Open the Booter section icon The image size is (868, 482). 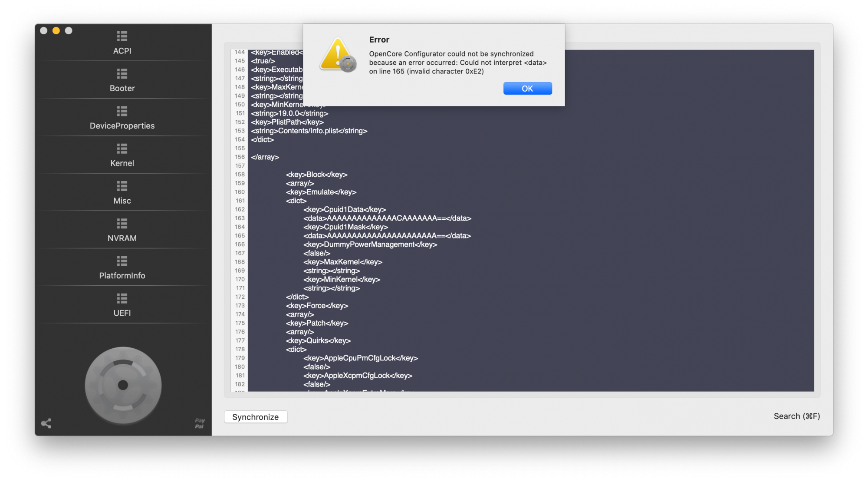(122, 74)
